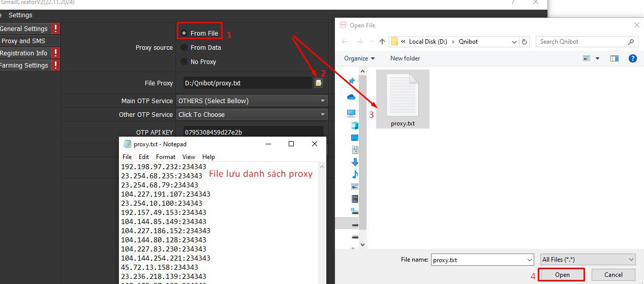Click the folder icon in the address bar
The image size is (644, 284).
click(394, 42)
